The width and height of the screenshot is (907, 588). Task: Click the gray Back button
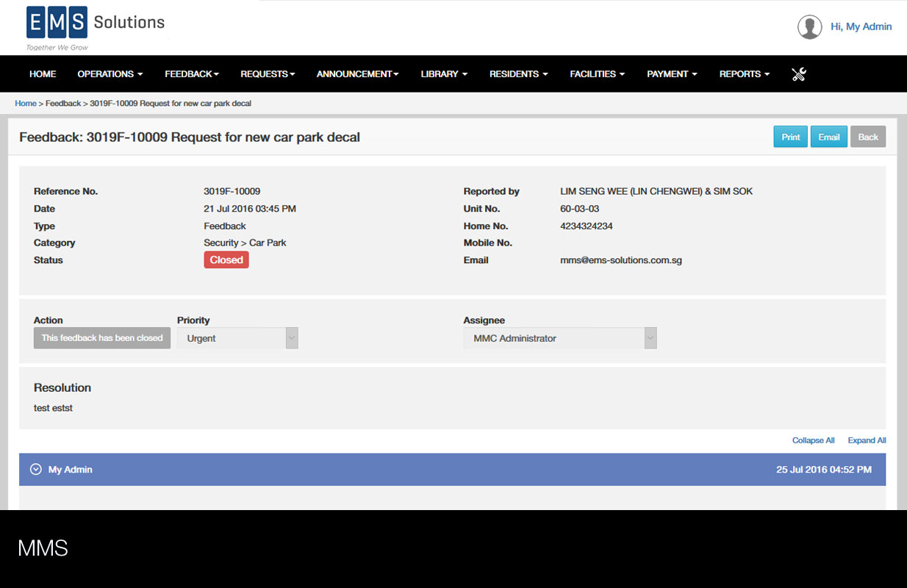coord(868,137)
